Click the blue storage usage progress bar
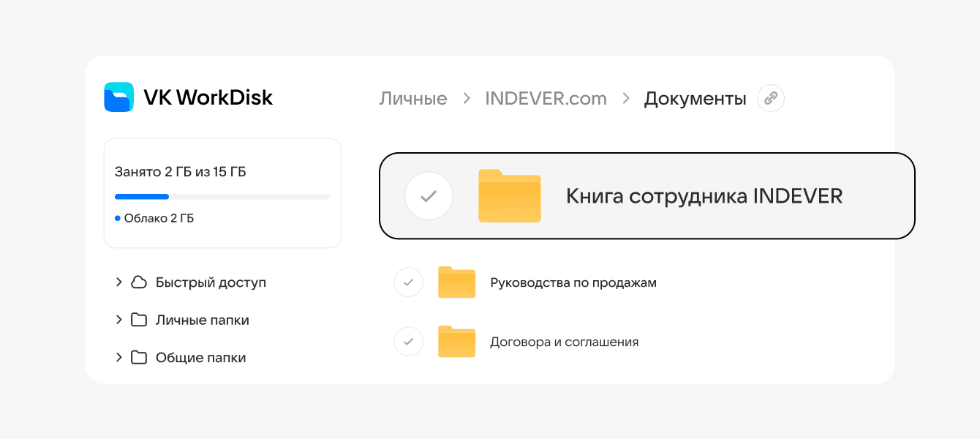Screen dimensions: 980x439 tap(142, 197)
